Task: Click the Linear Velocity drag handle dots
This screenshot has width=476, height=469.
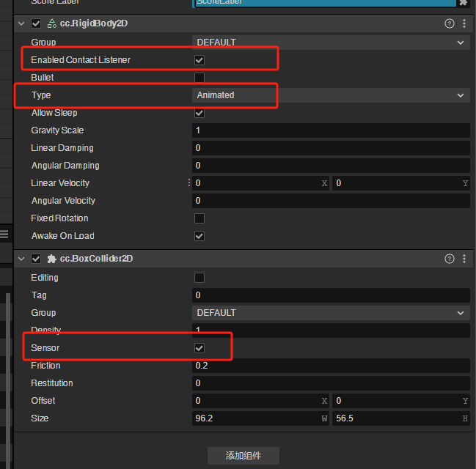Action: 189,182
